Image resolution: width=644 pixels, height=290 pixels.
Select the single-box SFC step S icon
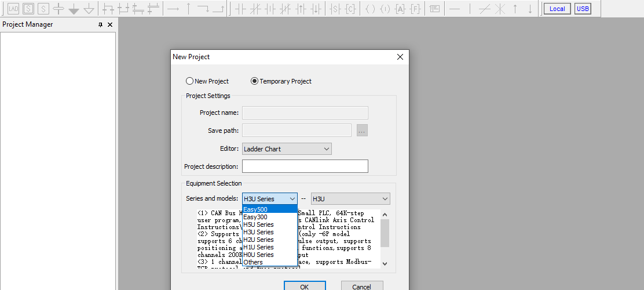pyautogui.click(x=43, y=9)
